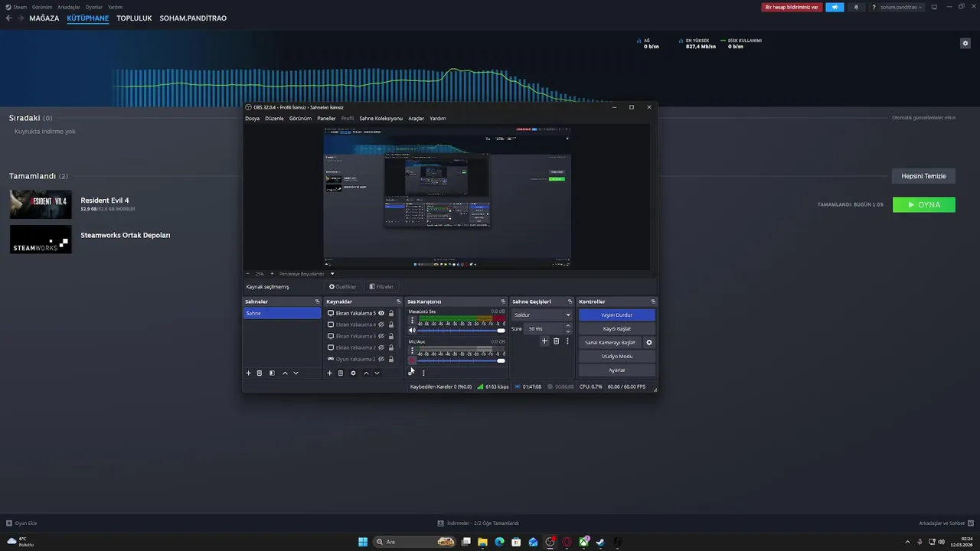The image size is (980, 551).
Task: Enable Stüdyo Modu
Action: (x=616, y=356)
